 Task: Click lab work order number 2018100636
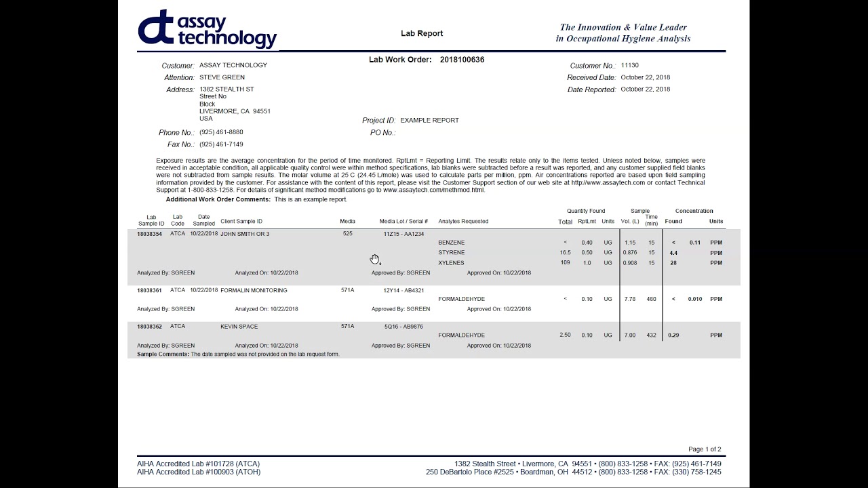(x=462, y=60)
